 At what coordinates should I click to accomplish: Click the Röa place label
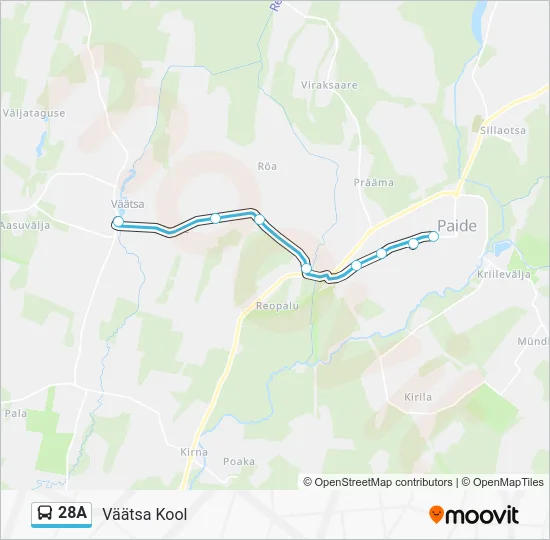267,166
